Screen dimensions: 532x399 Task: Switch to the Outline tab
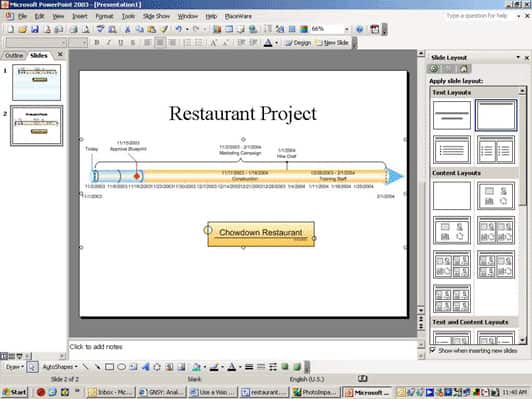(x=14, y=55)
